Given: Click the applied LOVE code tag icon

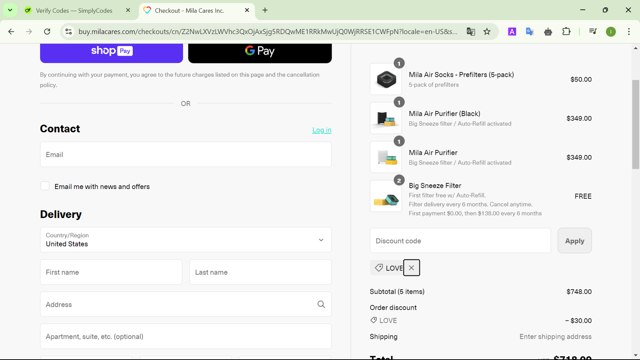Looking at the screenshot, I should 379,268.
